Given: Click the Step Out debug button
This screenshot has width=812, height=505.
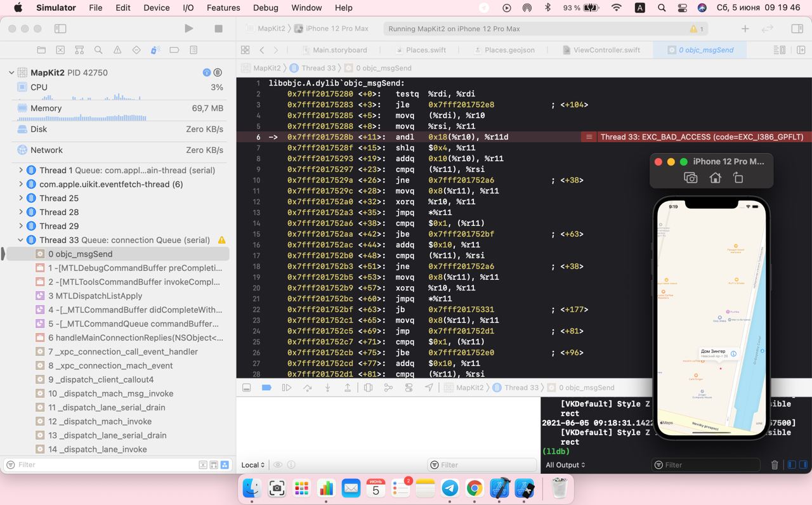Looking at the screenshot, I should pyautogui.click(x=348, y=388).
